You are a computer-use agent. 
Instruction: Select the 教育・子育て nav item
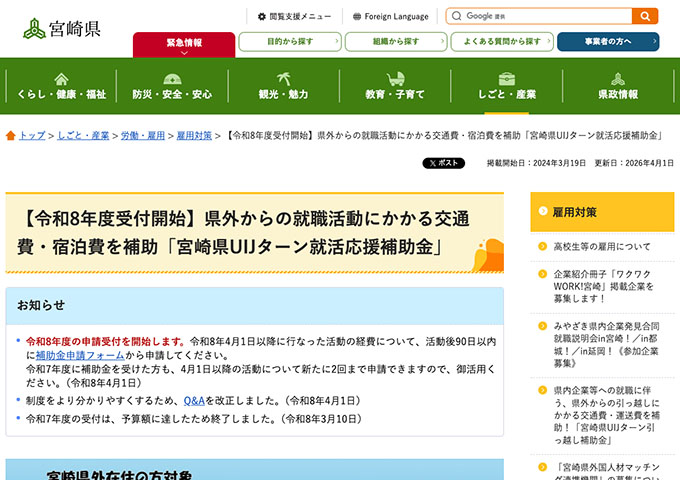tap(395, 86)
